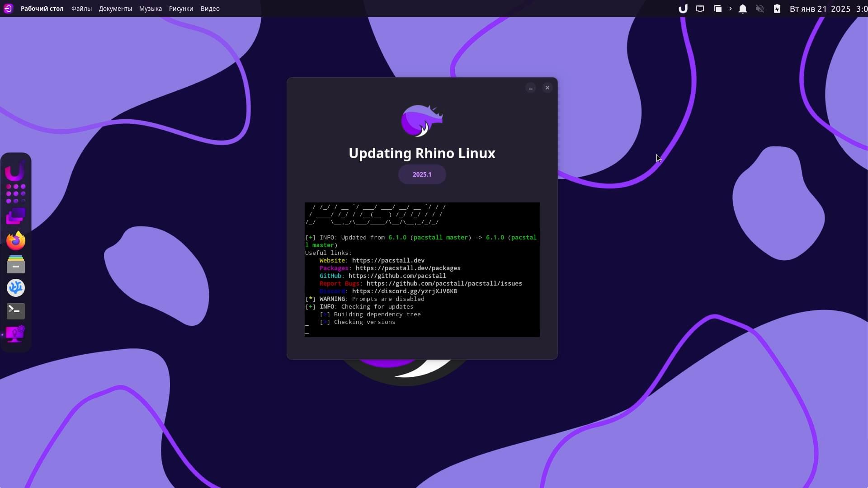Open the battery power indicator
Screen dimensions: 868x488
777,9
